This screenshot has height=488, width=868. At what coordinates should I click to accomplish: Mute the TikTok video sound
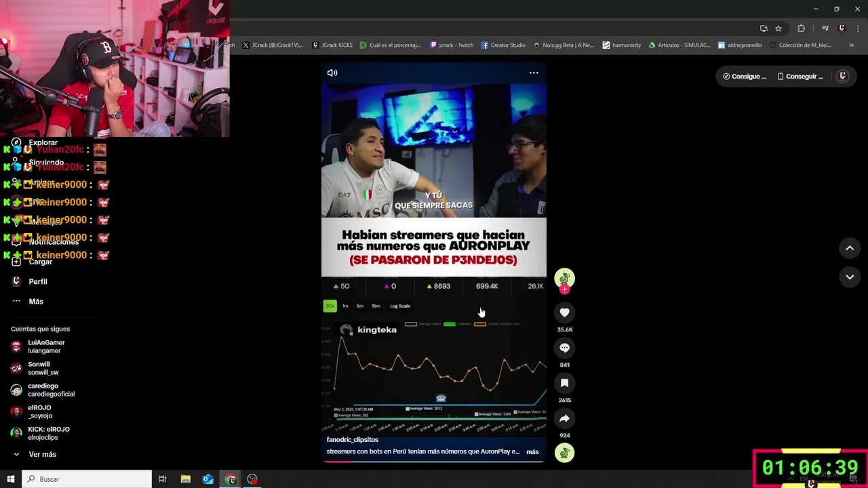(332, 73)
